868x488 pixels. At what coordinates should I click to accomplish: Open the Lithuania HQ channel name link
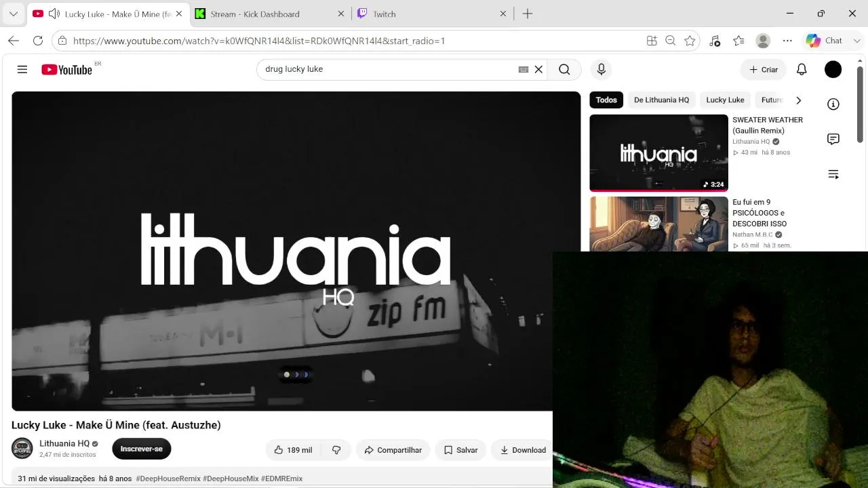[x=64, y=443]
